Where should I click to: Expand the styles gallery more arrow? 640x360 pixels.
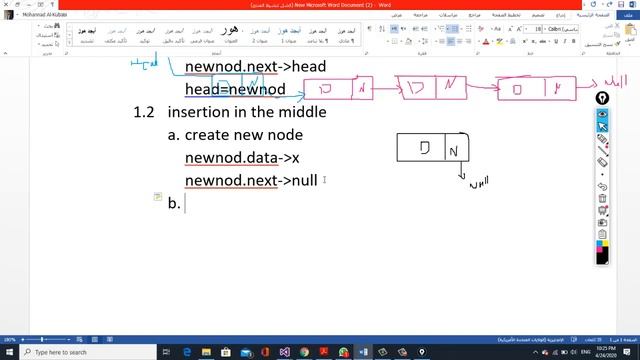tap(69, 42)
